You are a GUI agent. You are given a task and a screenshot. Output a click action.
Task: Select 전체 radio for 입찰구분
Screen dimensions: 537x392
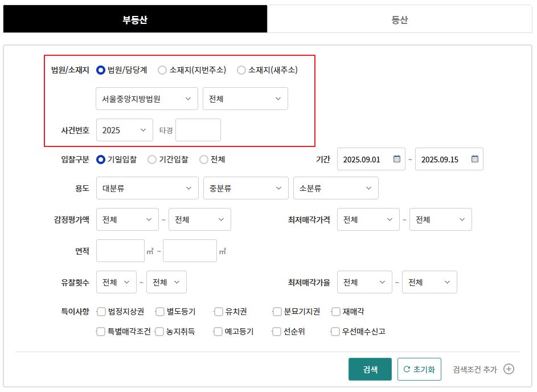pos(204,160)
